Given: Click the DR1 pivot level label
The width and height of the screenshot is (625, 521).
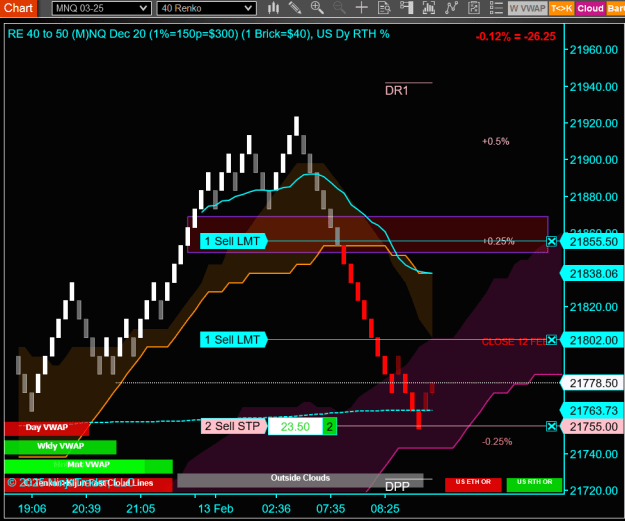Looking at the screenshot, I should click(x=397, y=91).
